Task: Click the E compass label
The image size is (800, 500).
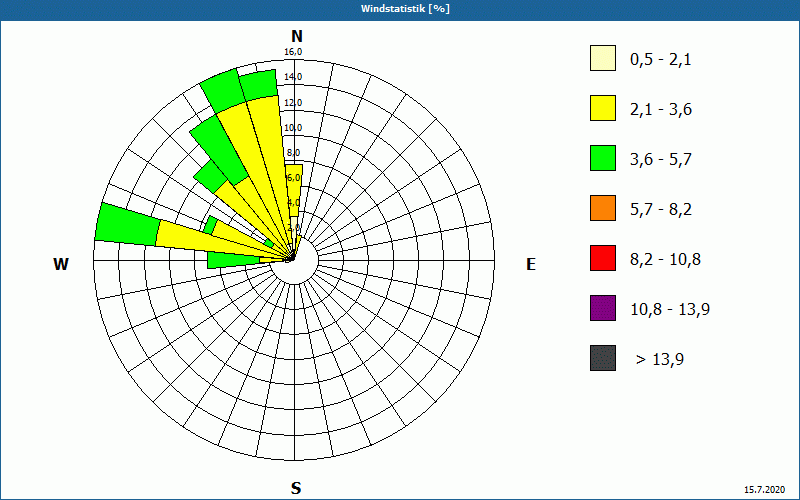Action: [x=531, y=264]
